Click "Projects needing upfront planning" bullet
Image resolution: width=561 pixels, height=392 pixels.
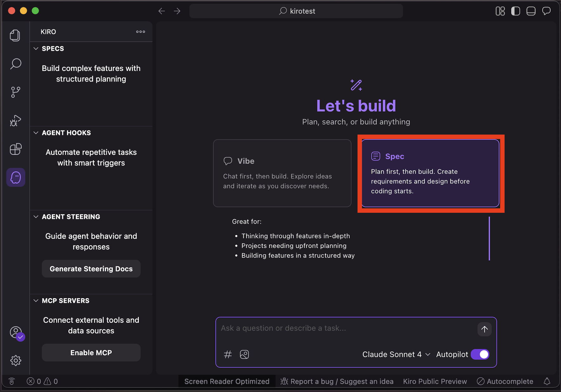click(x=294, y=246)
